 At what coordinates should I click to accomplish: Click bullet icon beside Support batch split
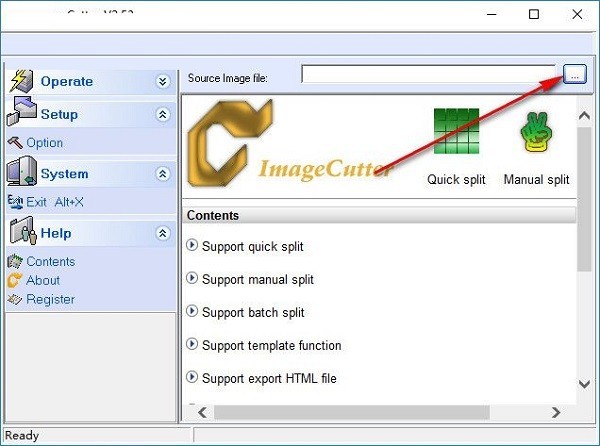pos(192,311)
